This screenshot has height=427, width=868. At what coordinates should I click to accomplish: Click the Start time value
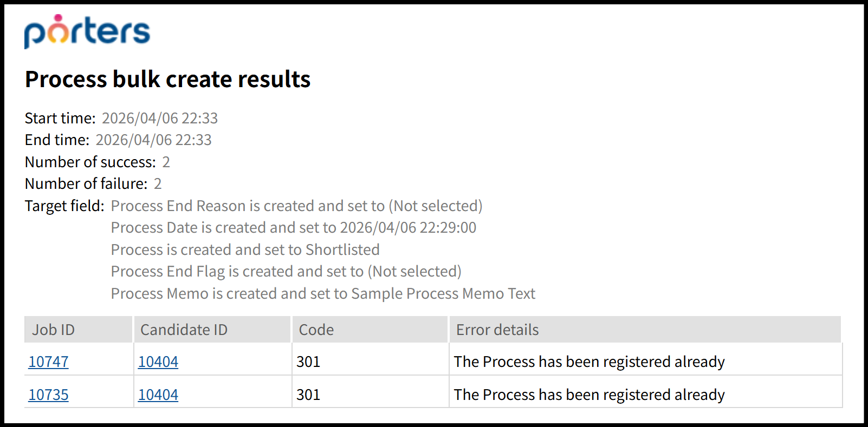[160, 118]
